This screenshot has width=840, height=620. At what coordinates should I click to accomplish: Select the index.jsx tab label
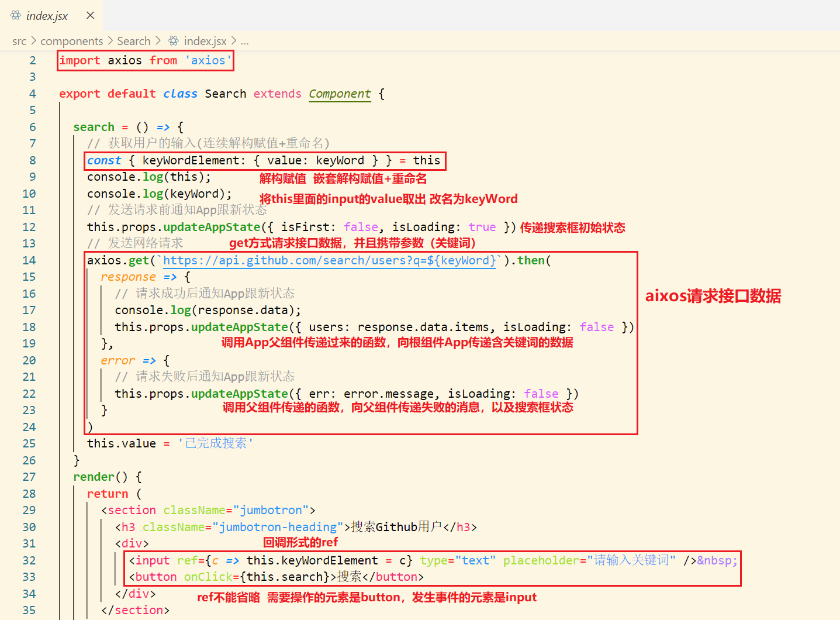tap(47, 16)
